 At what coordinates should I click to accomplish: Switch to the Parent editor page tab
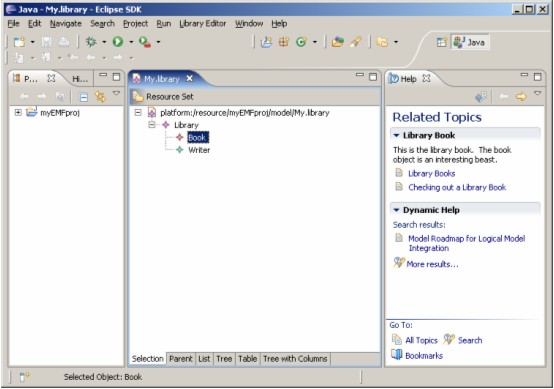point(181,359)
